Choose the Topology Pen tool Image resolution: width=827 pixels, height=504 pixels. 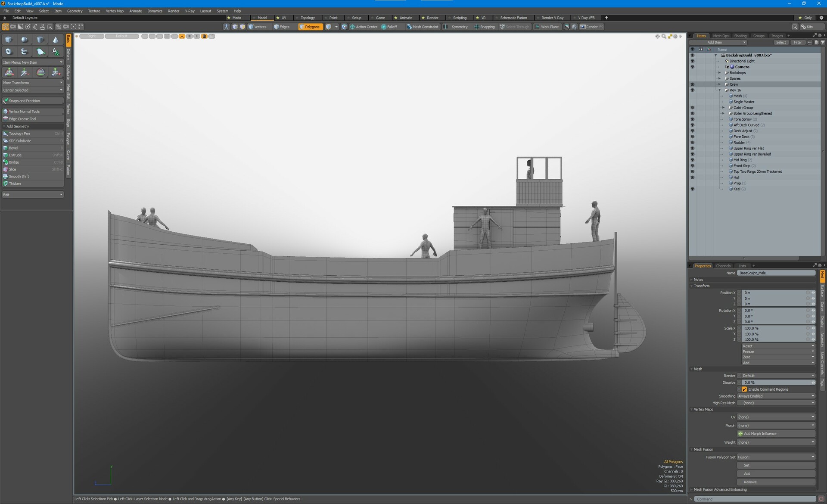(19, 134)
